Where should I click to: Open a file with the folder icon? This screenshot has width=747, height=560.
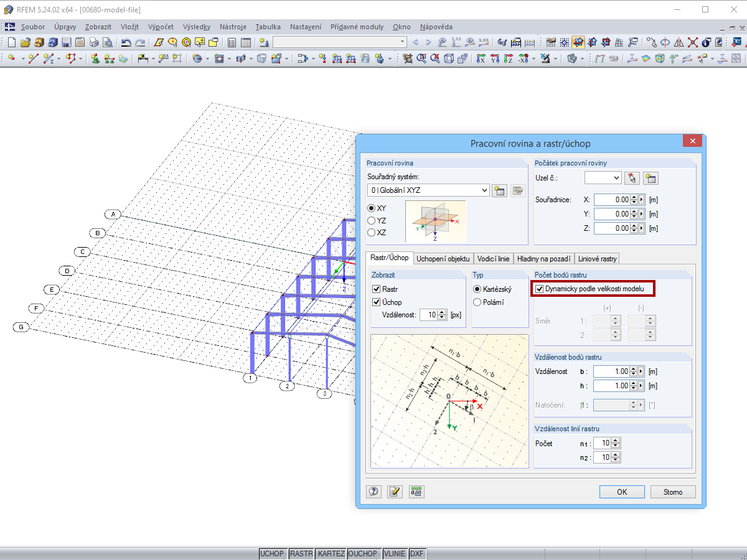point(25,42)
